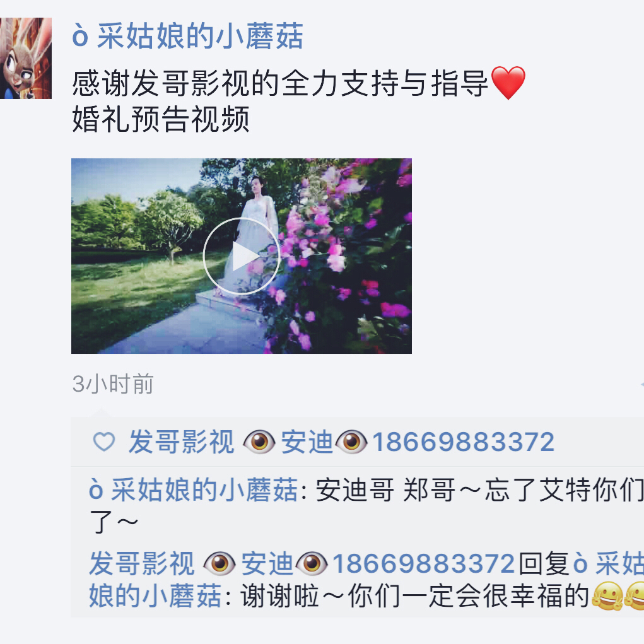Tap phone number 18669883372 in likes row
This screenshot has height=644, width=644.
[463, 442]
